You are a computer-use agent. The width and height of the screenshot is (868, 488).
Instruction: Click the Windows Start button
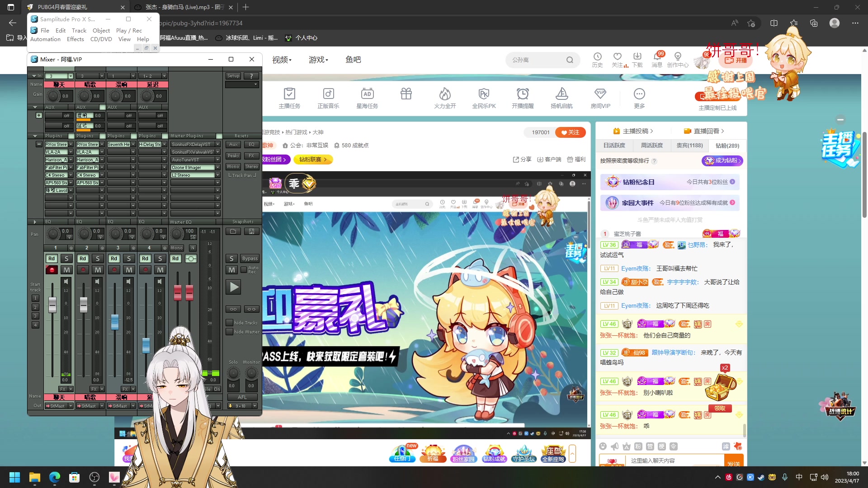pos(15,477)
